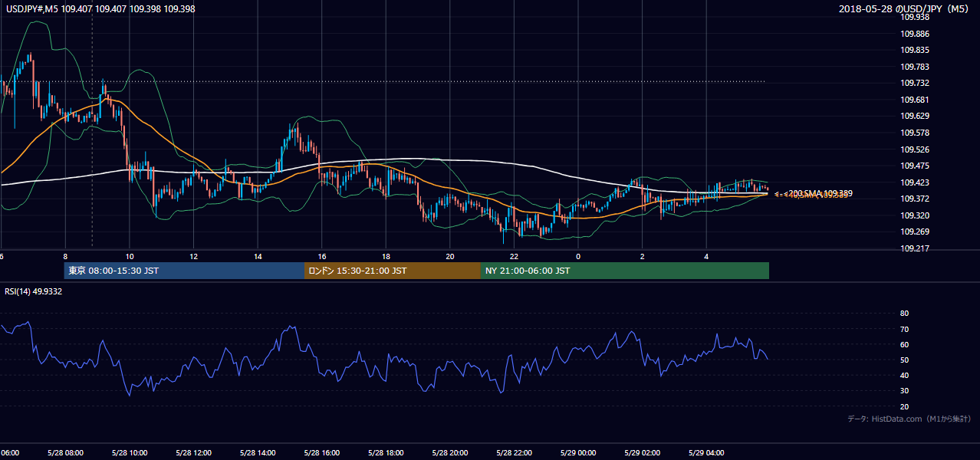Image resolution: width=980 pixels, height=460 pixels.
Task: Click the 200 SMA 109.389 line label
Action: click(820, 193)
